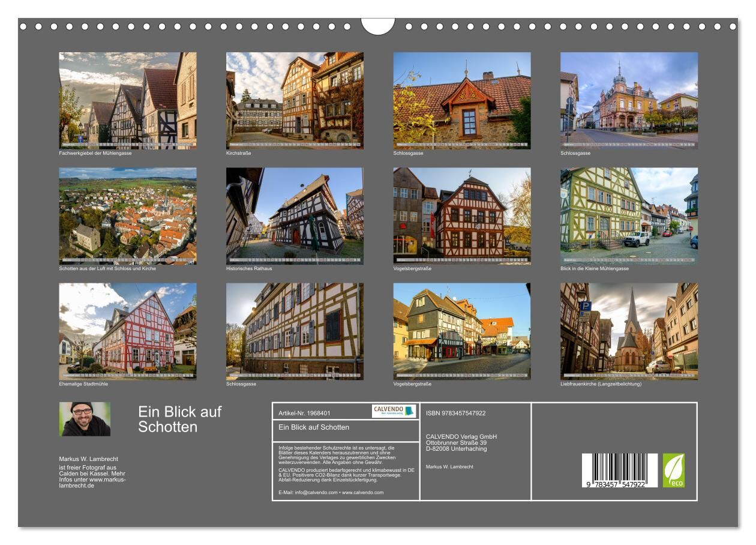Screen dimensions: 756x545
Task: Click the CALVENDO logo
Action: tap(394, 411)
